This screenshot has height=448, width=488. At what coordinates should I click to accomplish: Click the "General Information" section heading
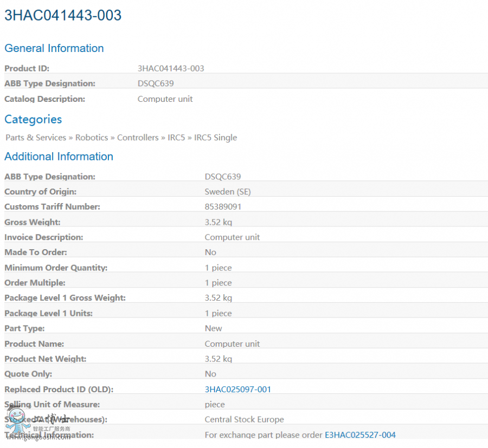[54, 48]
